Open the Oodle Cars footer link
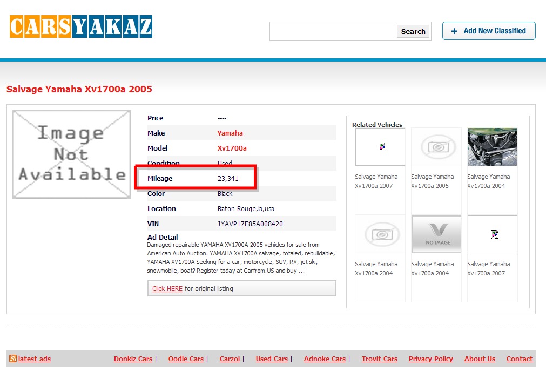The width and height of the screenshot is (546, 392). coord(186,359)
